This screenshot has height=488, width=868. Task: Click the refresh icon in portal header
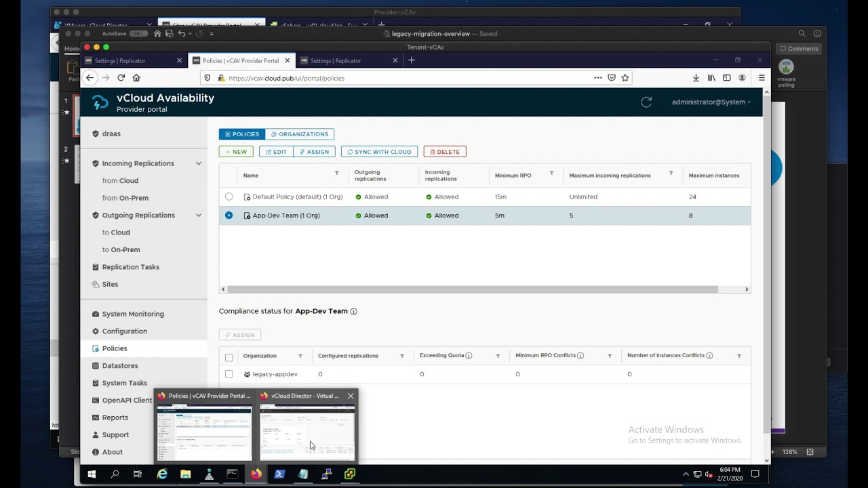pyautogui.click(x=646, y=102)
